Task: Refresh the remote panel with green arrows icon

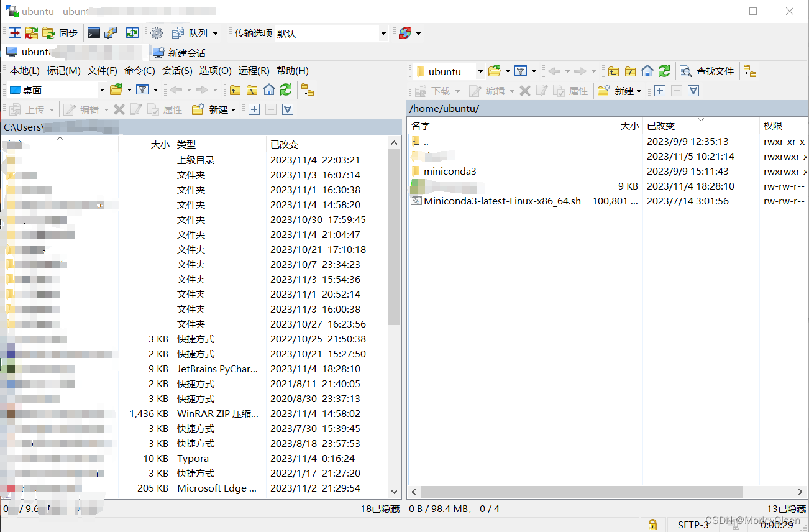Action: [664, 71]
